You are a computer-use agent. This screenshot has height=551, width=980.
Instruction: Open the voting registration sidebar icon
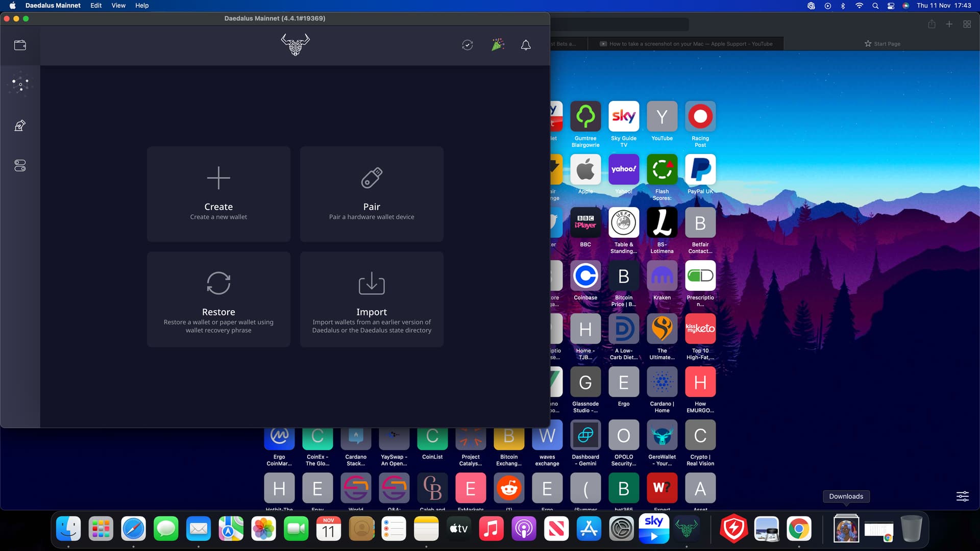pyautogui.click(x=20, y=126)
